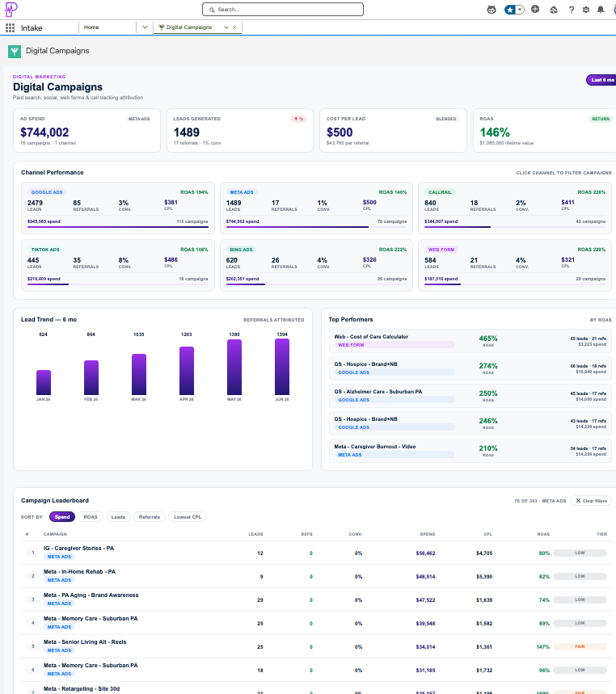The image size is (616, 694).
Task: Open IG - Caregiver Stories - PA campaign
Action: 78,549
